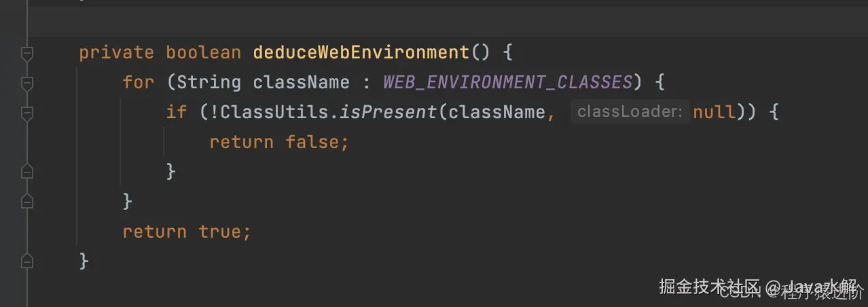Click the for loop closing fold marker
Viewport: 868px width, 307px height.
click(x=27, y=201)
